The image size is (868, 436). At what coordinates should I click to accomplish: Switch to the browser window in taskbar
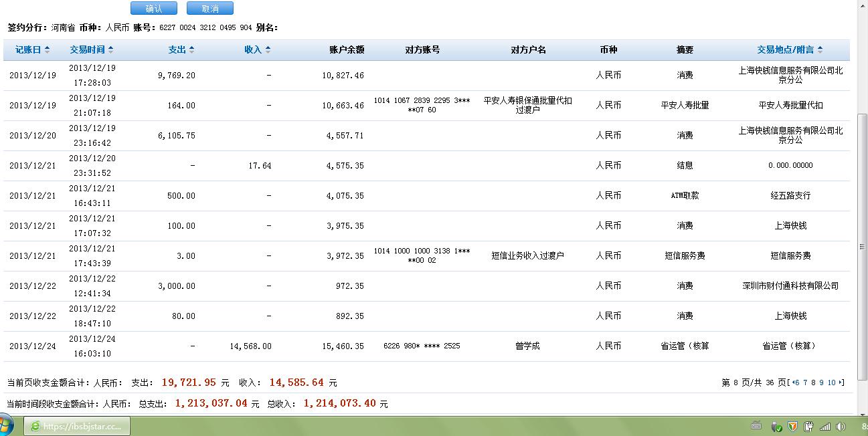77,426
